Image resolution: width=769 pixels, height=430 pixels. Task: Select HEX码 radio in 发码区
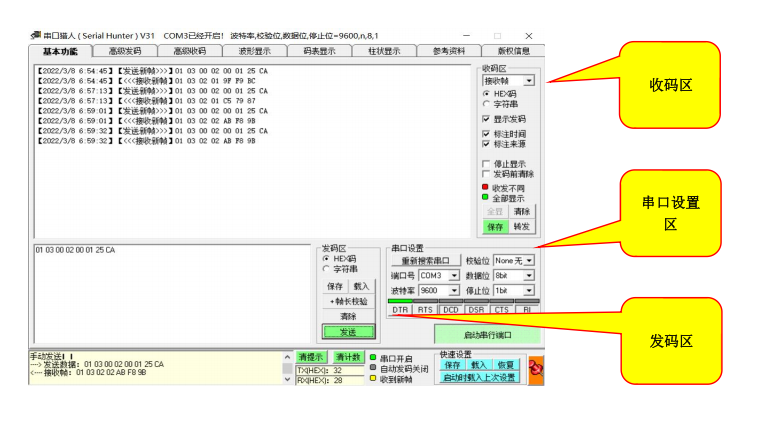pos(326,258)
